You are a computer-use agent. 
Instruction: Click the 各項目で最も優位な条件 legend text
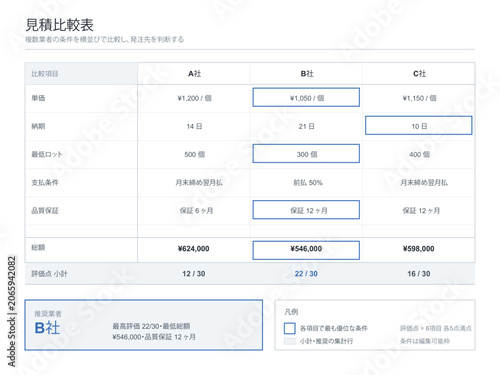[x=334, y=328]
